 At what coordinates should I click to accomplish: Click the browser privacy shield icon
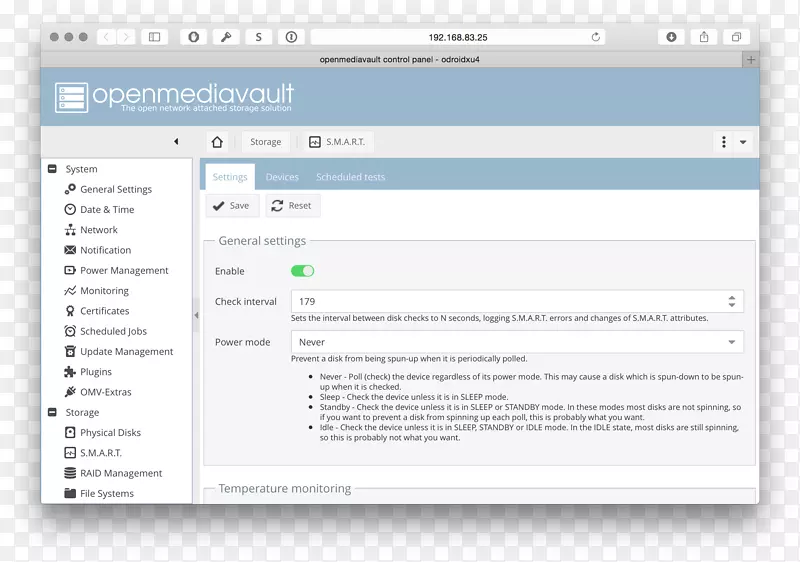(193, 37)
